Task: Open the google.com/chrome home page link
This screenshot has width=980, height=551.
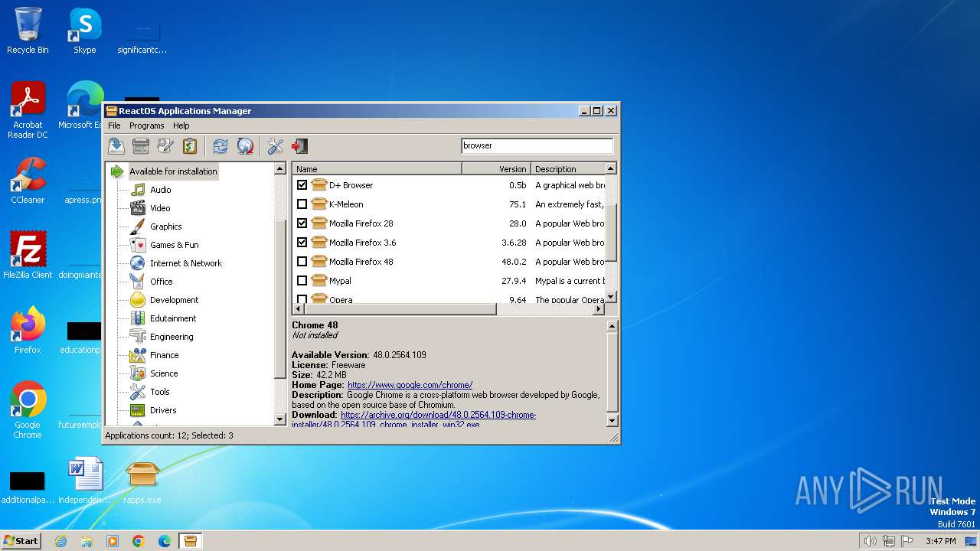Action: pyautogui.click(x=410, y=385)
